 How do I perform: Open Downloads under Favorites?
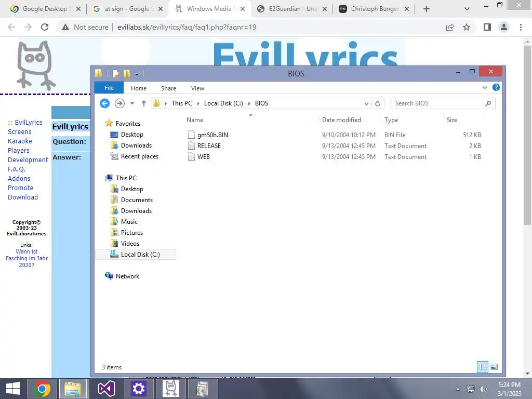(136, 145)
